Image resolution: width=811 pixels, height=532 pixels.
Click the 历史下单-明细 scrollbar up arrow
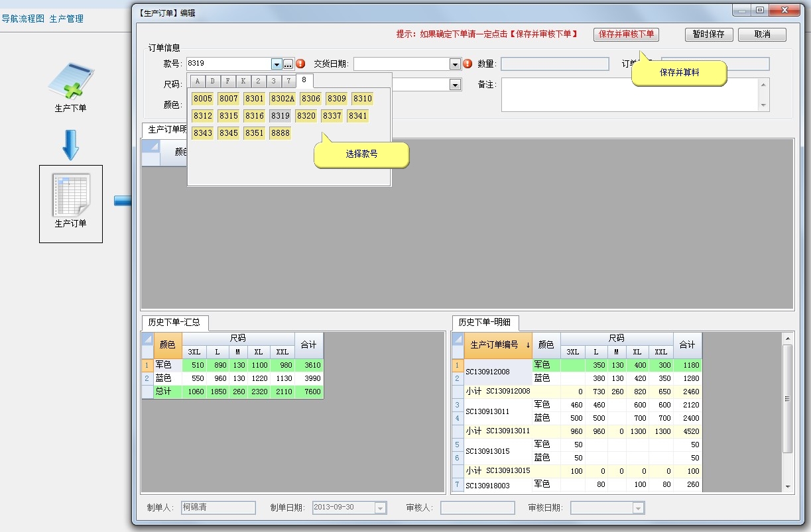(x=788, y=339)
